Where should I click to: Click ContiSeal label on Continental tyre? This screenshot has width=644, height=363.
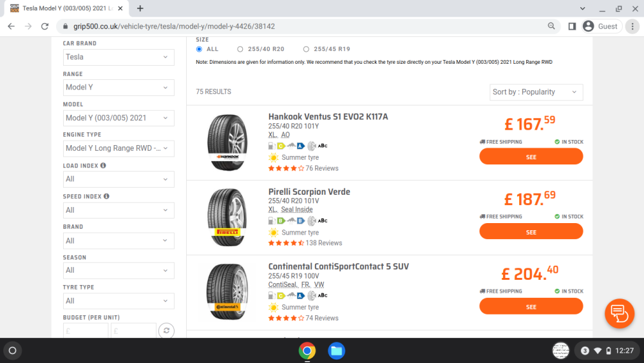(283, 284)
